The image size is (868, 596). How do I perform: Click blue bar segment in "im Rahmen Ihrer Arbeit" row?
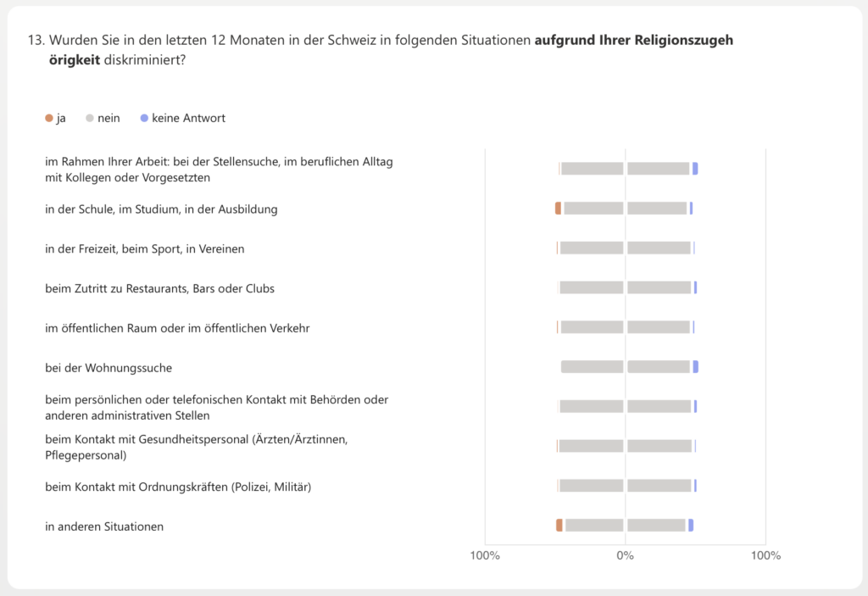(x=695, y=169)
